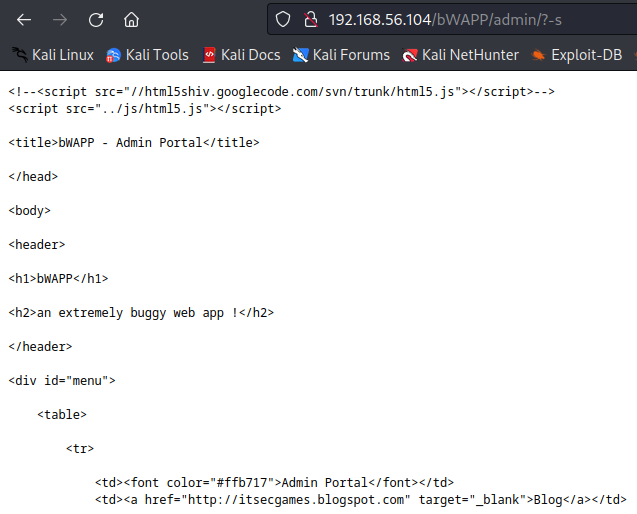637x514 pixels.
Task: Open the tracking protection shield panel
Action: coord(283,20)
